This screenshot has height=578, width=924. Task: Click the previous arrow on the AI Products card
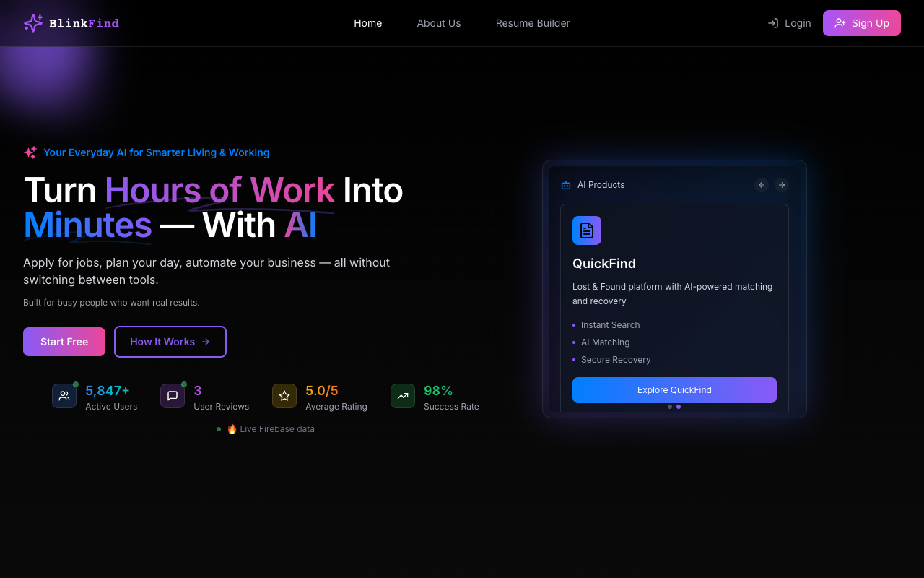pyautogui.click(x=761, y=185)
